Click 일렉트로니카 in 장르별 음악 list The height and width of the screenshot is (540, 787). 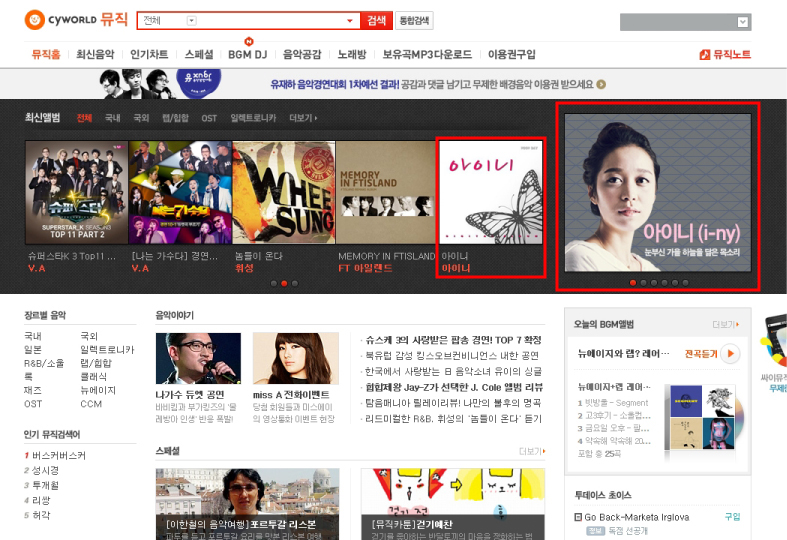pos(107,349)
